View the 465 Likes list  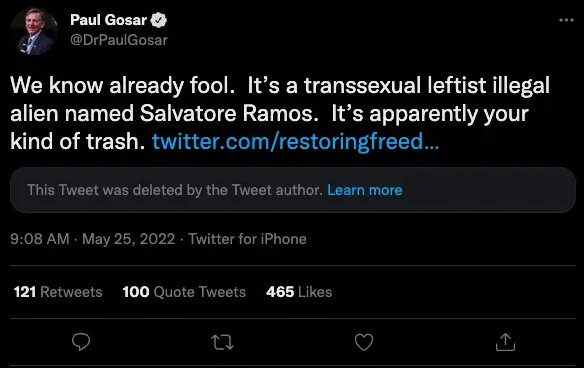299,292
